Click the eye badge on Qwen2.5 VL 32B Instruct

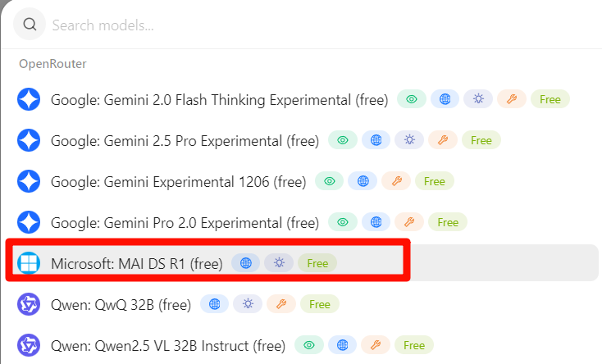309,345
